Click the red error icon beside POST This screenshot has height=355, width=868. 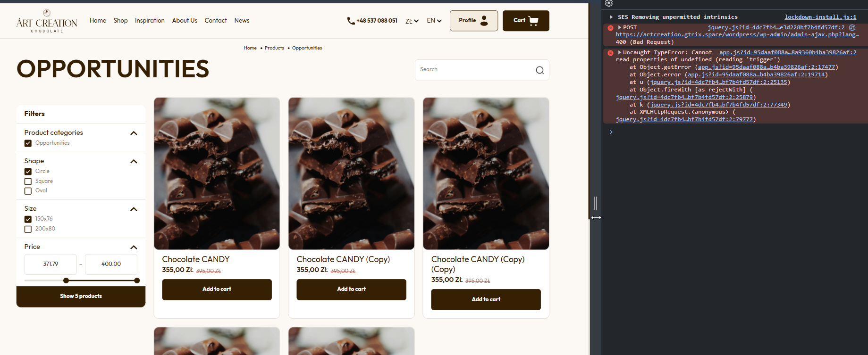[610, 28]
